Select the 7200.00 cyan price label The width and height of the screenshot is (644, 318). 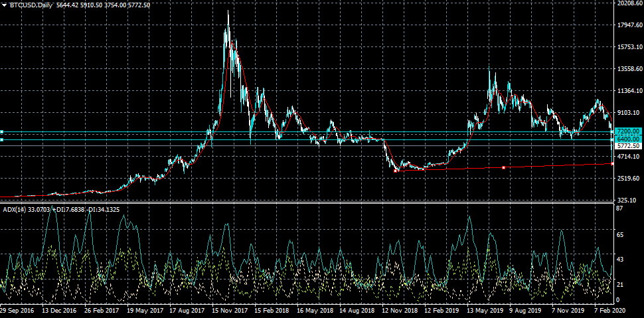click(x=628, y=131)
